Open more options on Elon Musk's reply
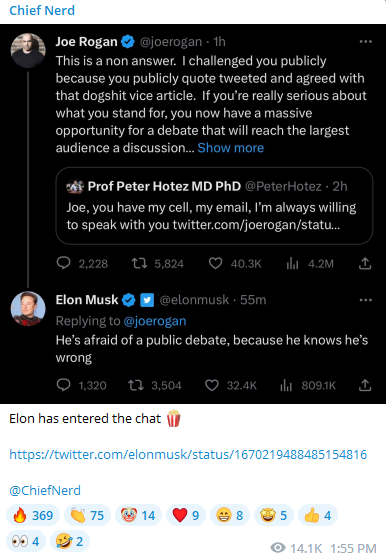The height and width of the screenshot is (559, 386). 366,300
